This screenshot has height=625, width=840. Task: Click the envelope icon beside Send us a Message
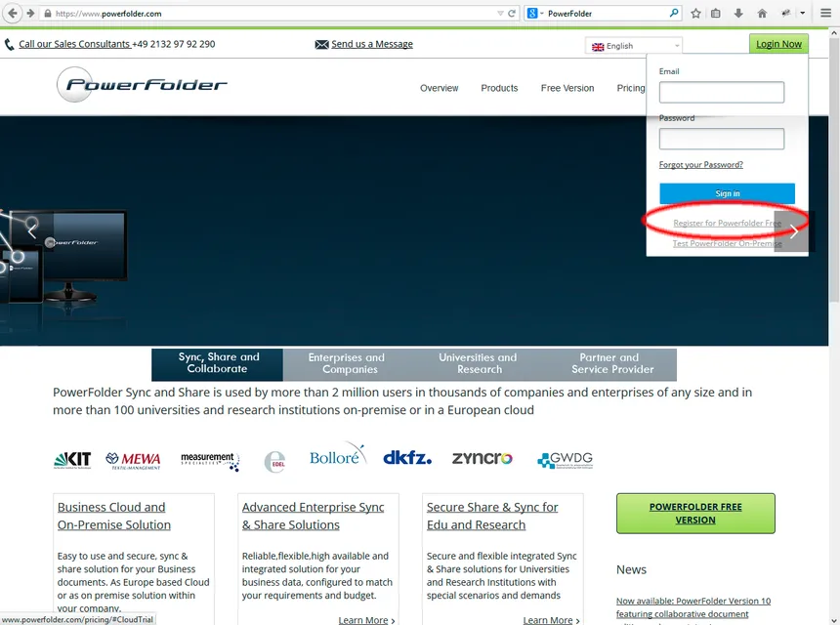[x=321, y=45]
